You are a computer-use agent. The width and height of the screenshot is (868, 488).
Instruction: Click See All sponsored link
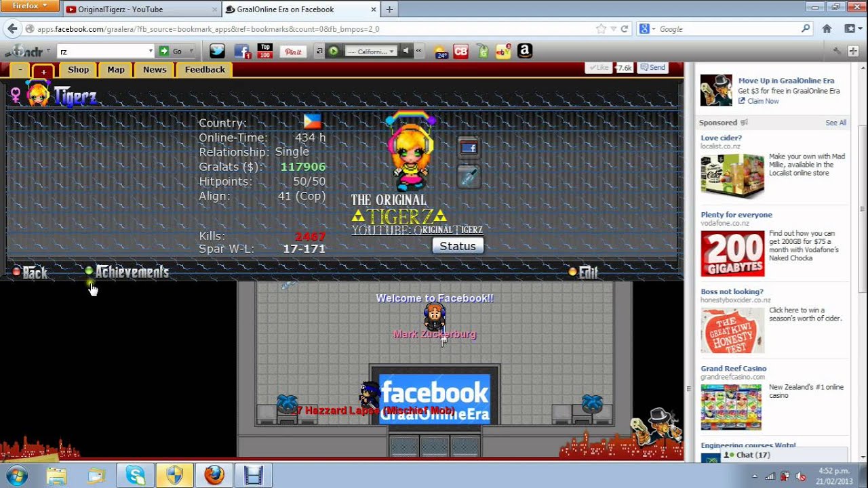pos(835,123)
